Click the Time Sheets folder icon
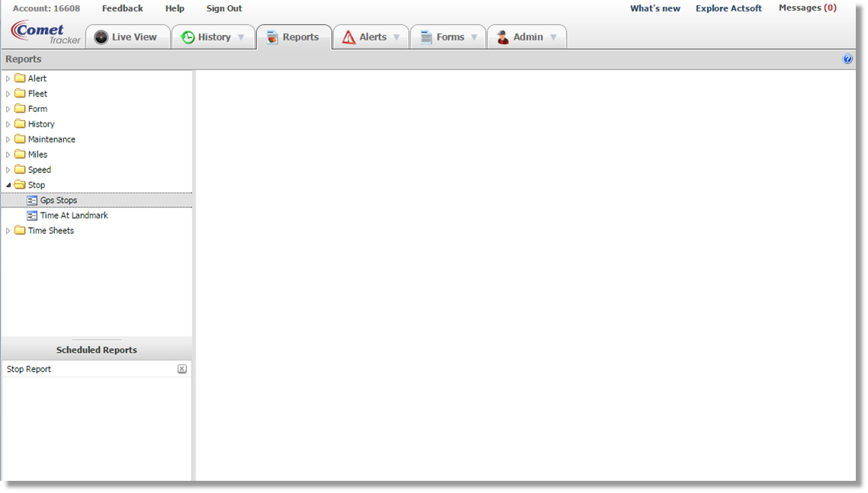 point(20,230)
